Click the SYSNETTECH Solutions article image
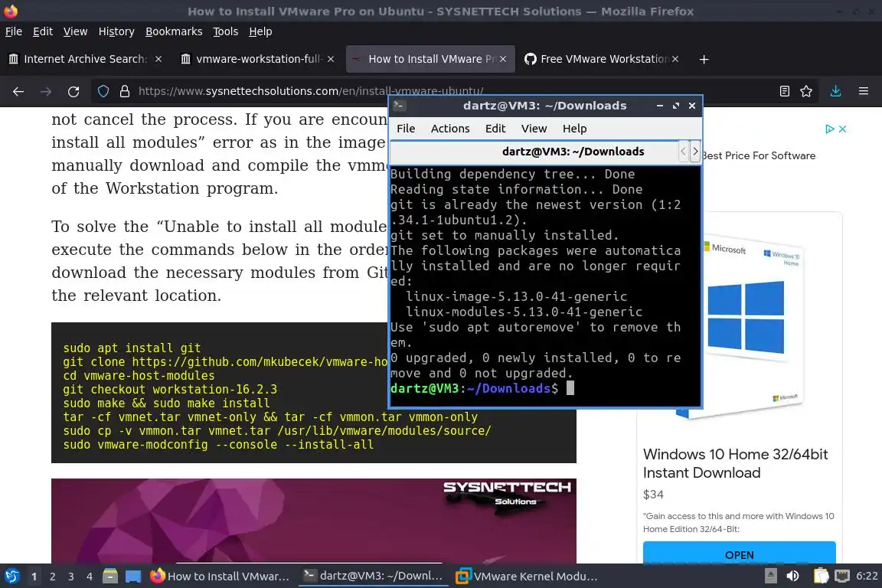This screenshot has width=882, height=588. (314, 521)
